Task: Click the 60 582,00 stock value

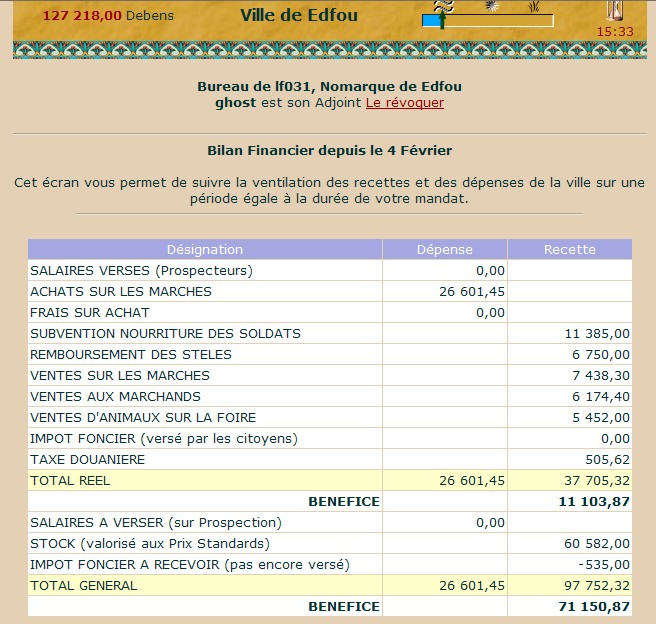Action: [597, 543]
